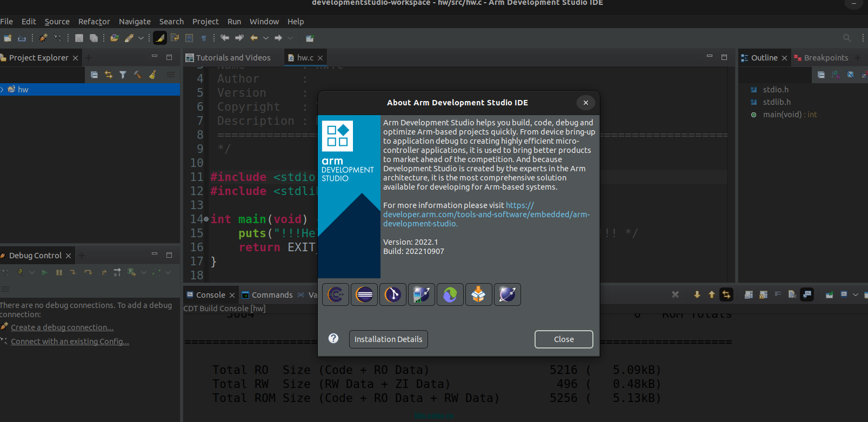Open the Window menu
Image resolution: width=868 pixels, height=422 pixels.
tap(264, 22)
